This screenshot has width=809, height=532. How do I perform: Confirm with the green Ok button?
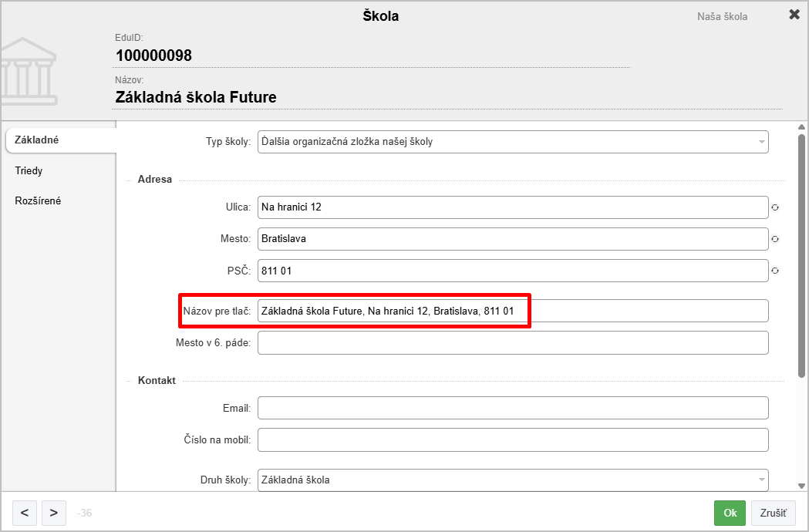pyautogui.click(x=730, y=513)
